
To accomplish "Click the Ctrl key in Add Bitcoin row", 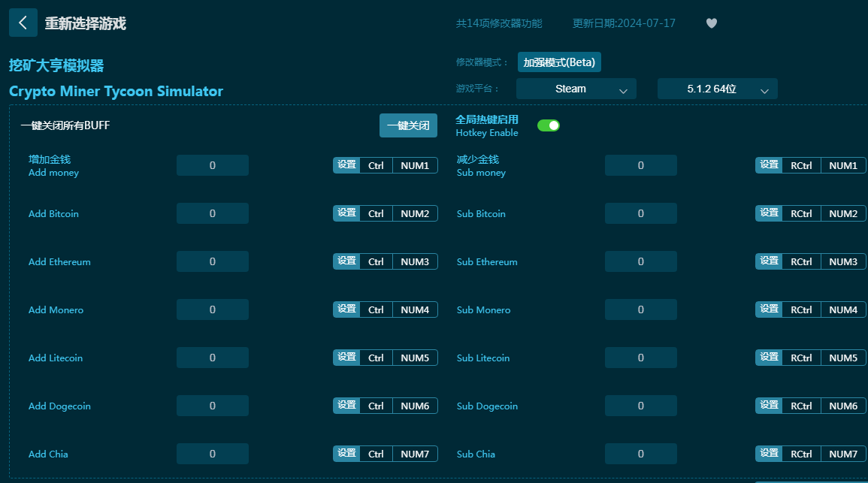I will [x=376, y=213].
